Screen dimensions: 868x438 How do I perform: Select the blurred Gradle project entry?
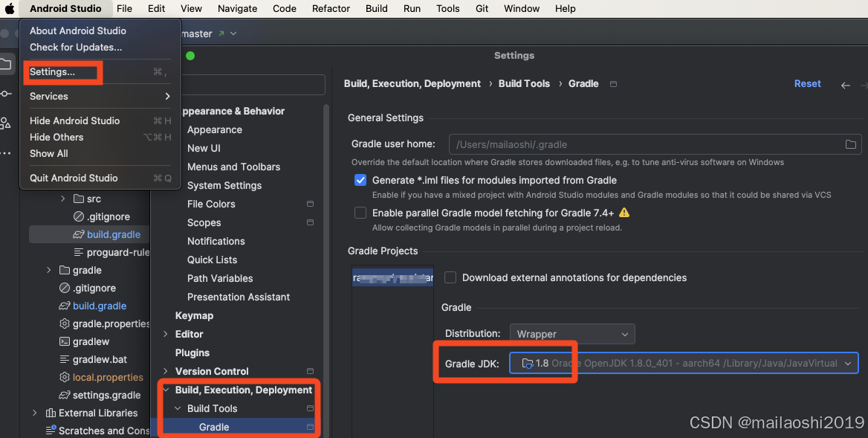coord(392,278)
